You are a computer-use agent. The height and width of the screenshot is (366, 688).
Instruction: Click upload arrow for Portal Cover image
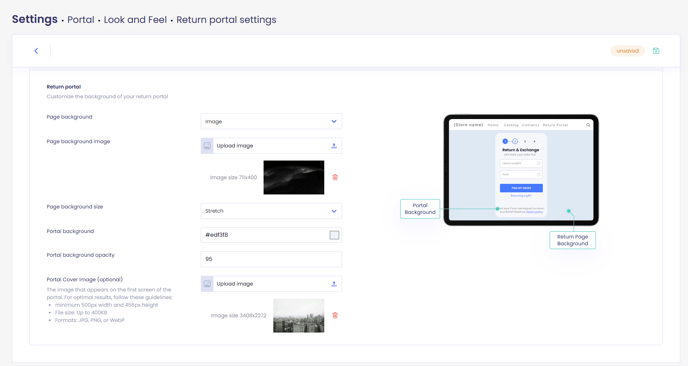pyautogui.click(x=334, y=284)
